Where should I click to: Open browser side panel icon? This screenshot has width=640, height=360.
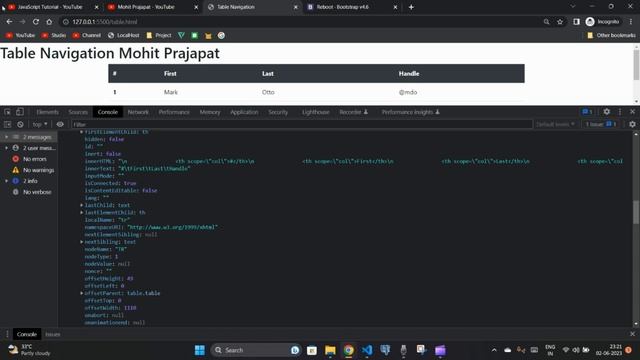point(576,22)
